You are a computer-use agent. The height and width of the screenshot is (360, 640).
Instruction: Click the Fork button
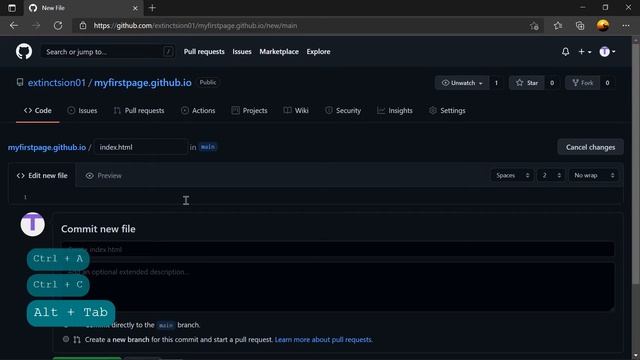point(582,83)
